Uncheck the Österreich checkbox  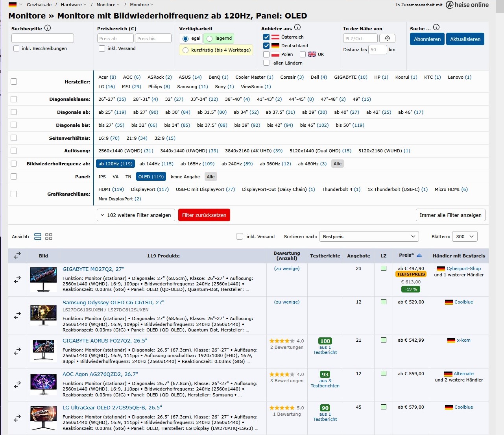click(x=266, y=37)
